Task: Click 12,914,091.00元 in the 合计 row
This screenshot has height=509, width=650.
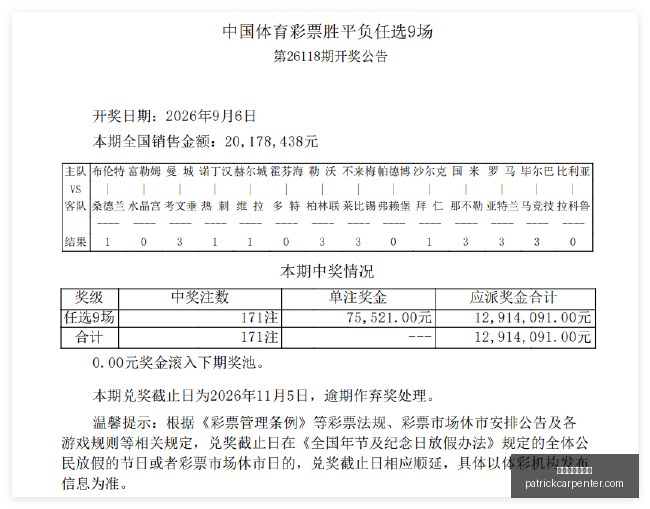Action: [533, 337]
